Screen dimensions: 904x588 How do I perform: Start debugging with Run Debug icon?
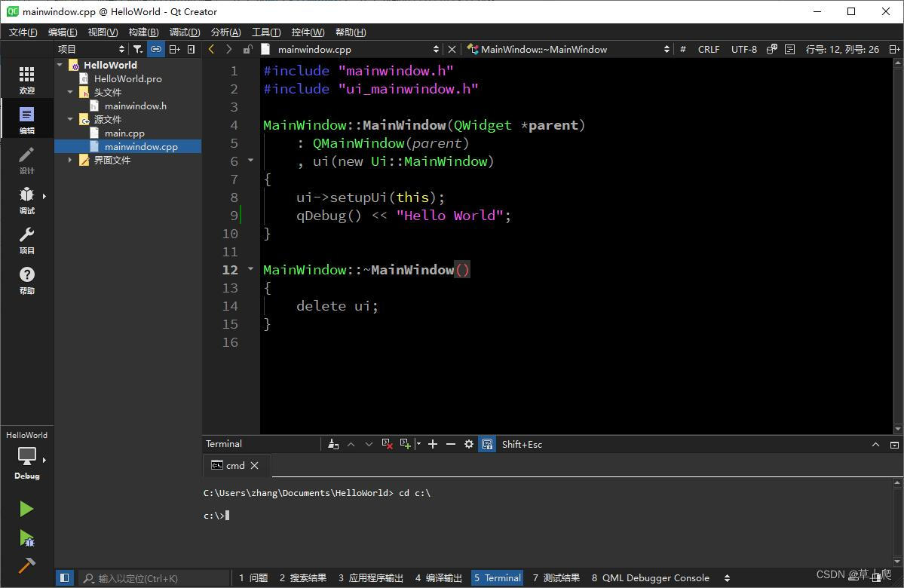click(x=26, y=539)
